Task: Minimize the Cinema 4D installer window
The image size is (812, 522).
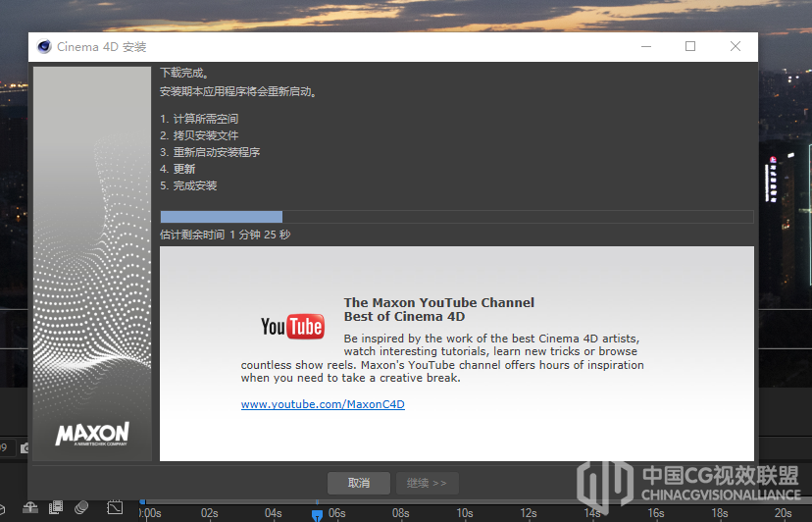Action: click(x=646, y=47)
